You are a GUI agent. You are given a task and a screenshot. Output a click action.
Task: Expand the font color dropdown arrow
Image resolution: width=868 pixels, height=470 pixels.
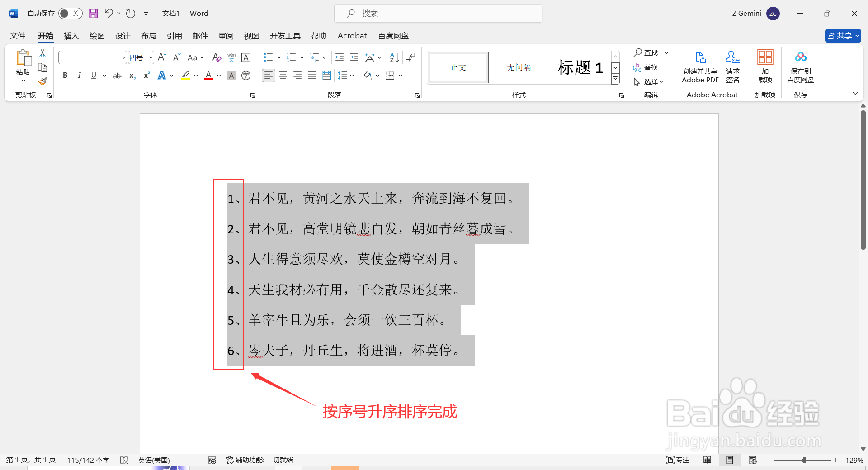[x=219, y=76]
